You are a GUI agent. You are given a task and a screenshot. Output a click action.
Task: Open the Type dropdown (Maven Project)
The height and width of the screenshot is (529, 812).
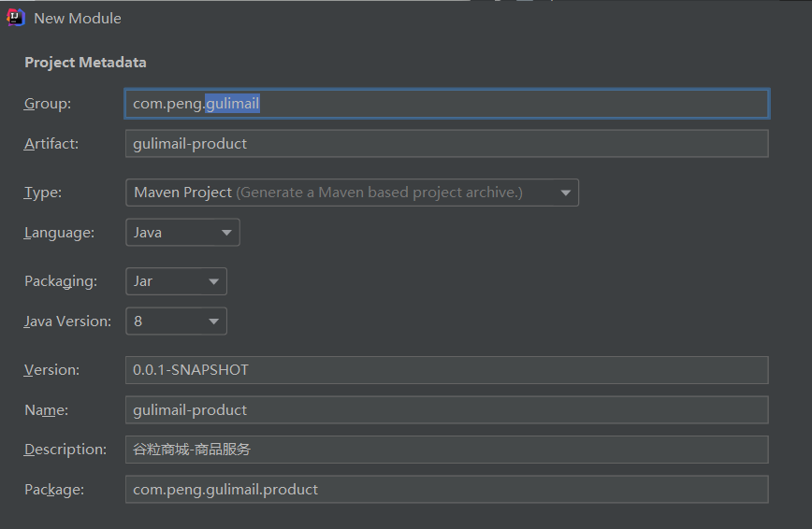(x=352, y=193)
